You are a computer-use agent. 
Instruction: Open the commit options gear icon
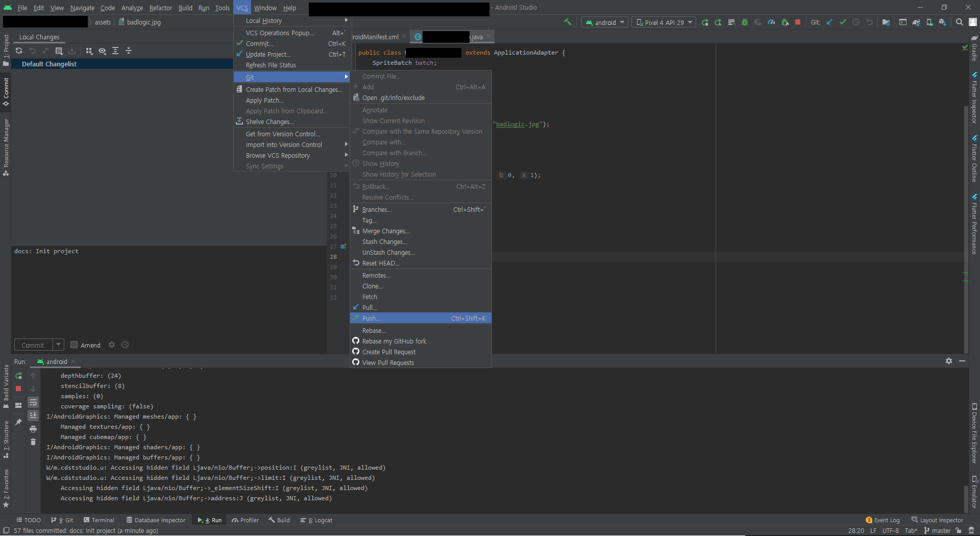(x=112, y=345)
